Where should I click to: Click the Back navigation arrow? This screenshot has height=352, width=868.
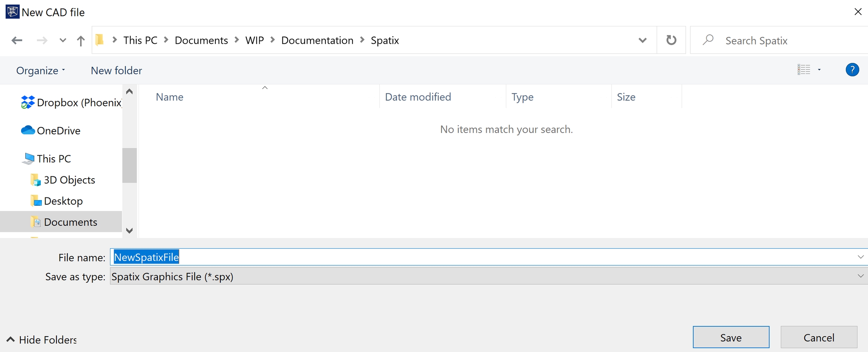(x=17, y=40)
